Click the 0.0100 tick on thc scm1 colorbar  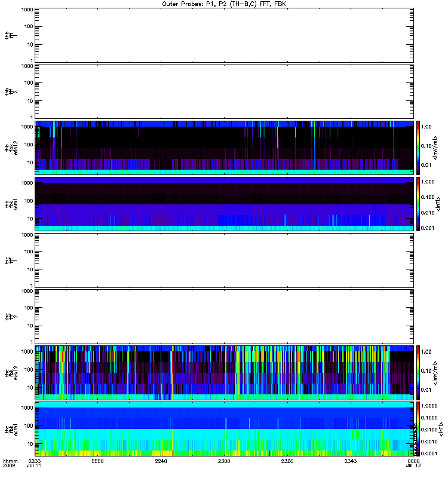(429, 430)
